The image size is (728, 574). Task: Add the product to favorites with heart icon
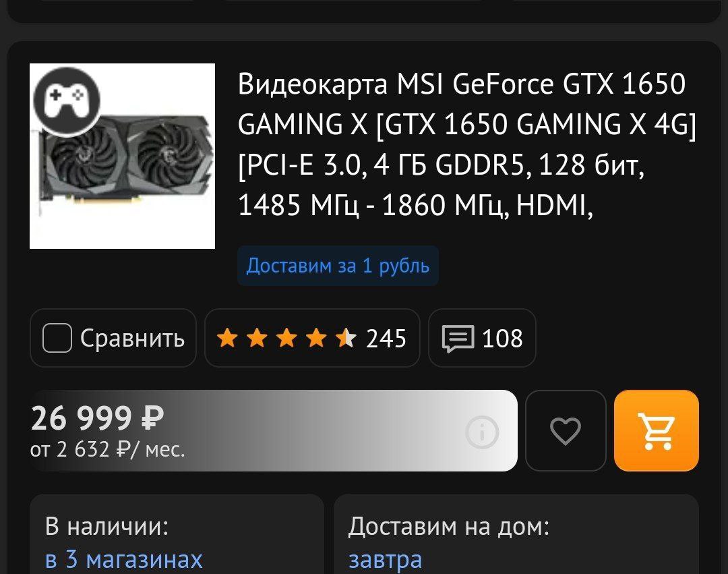click(x=566, y=430)
